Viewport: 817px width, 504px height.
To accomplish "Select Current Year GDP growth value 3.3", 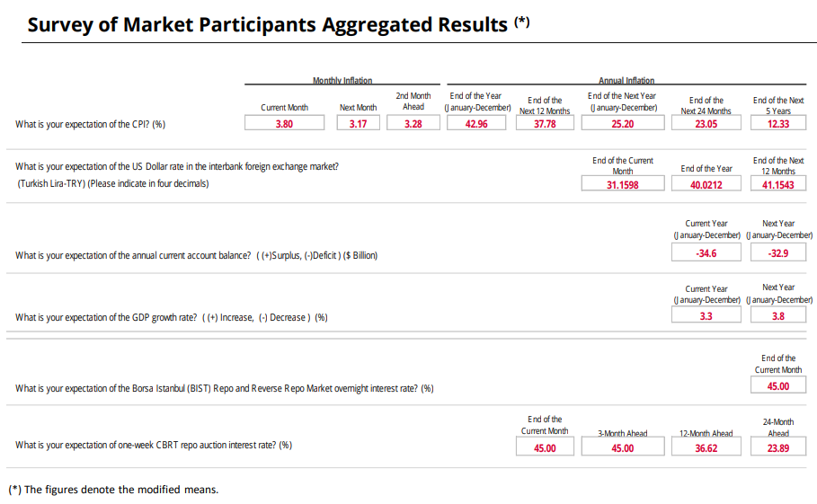I will coord(706,316).
